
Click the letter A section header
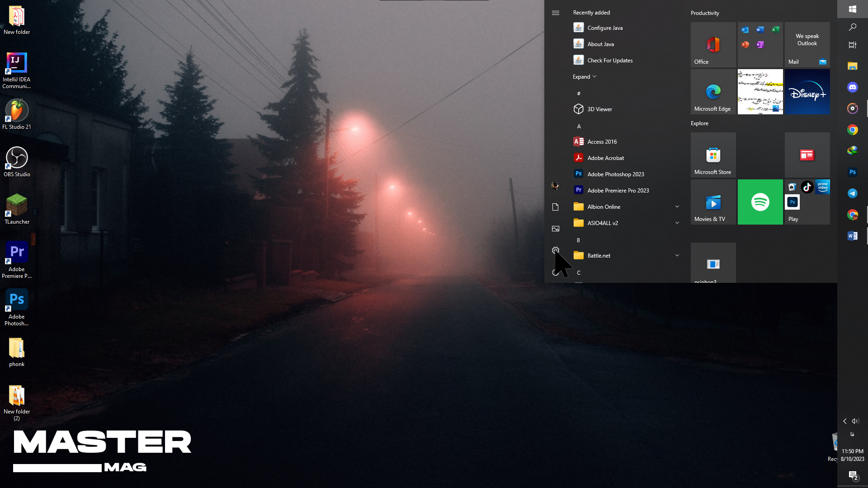point(579,126)
